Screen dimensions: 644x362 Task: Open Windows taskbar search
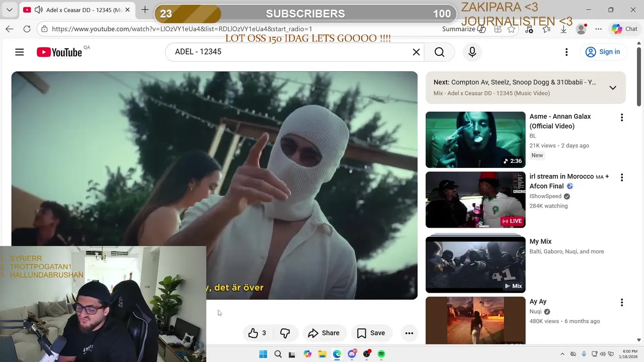(x=278, y=354)
